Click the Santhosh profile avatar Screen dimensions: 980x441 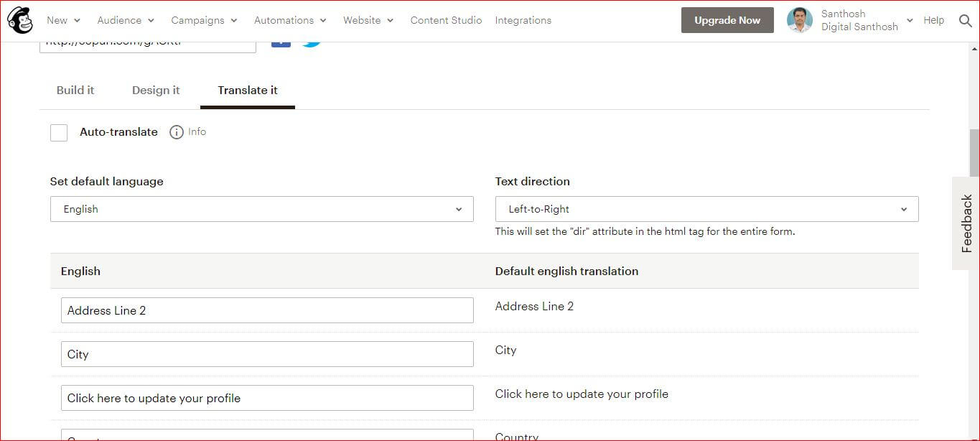[799, 20]
